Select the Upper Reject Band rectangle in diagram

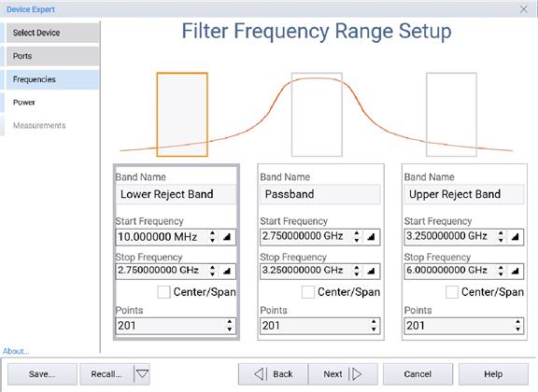click(x=451, y=115)
